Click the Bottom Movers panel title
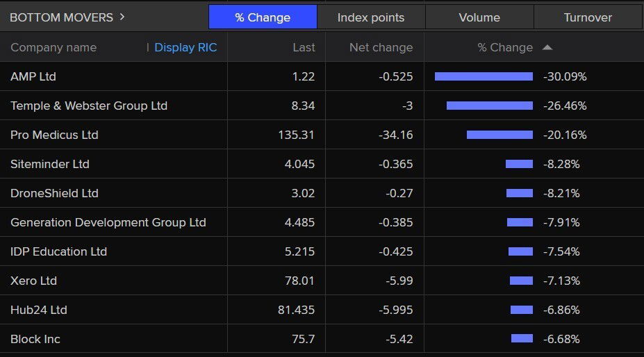Viewport: 644px width, 357px height. pyautogui.click(x=61, y=17)
